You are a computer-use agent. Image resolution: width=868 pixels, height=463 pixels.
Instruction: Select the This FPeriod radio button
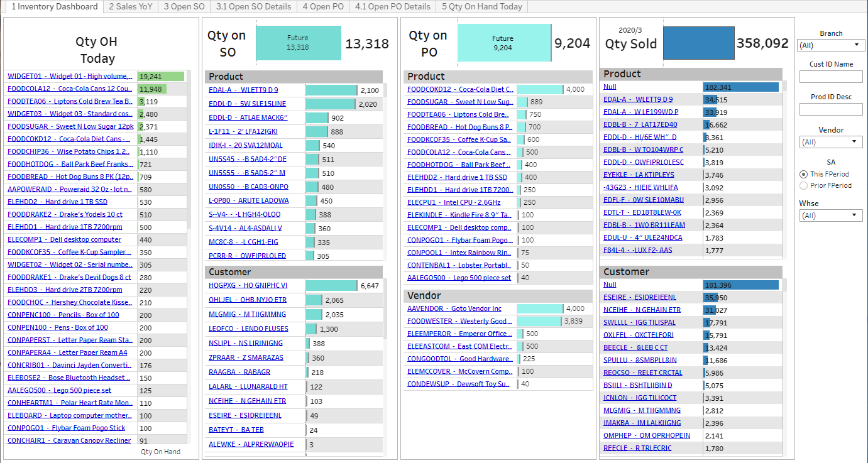(803, 174)
